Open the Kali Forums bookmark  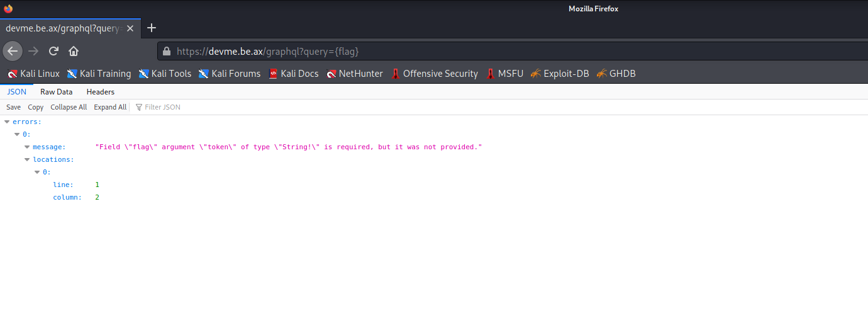pos(230,74)
